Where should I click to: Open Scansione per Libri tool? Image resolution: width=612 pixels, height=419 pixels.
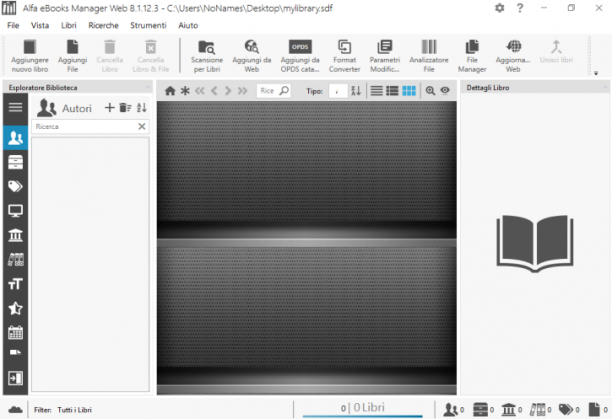(x=207, y=56)
